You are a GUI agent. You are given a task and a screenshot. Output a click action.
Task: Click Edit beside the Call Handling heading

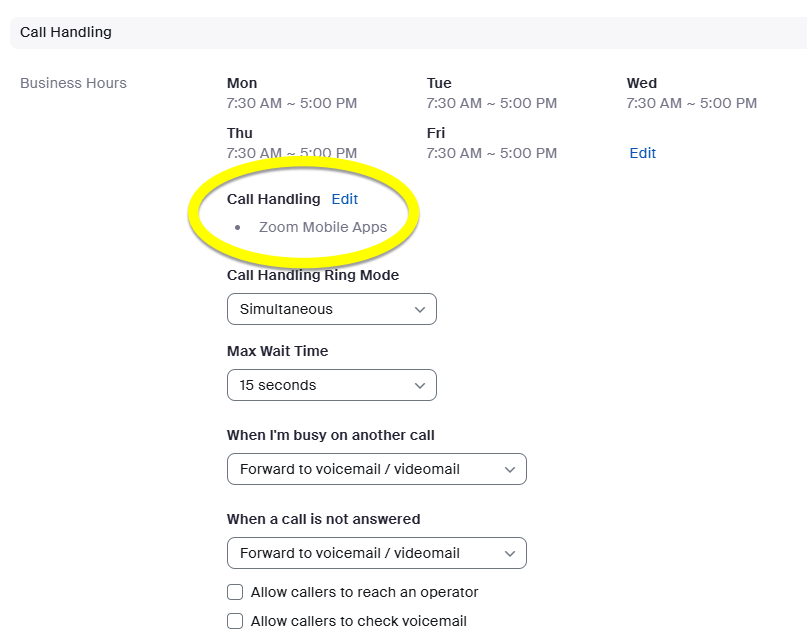pos(344,199)
